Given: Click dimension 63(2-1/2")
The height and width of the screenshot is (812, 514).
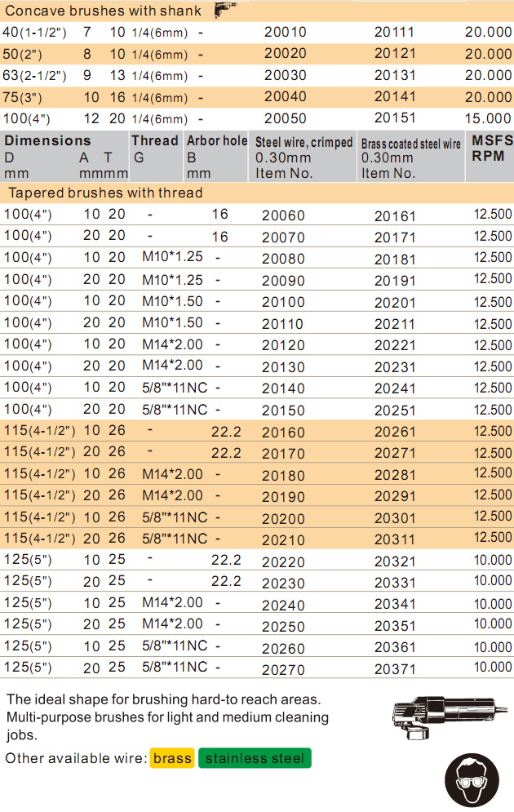Looking at the screenshot, I should tap(34, 75).
